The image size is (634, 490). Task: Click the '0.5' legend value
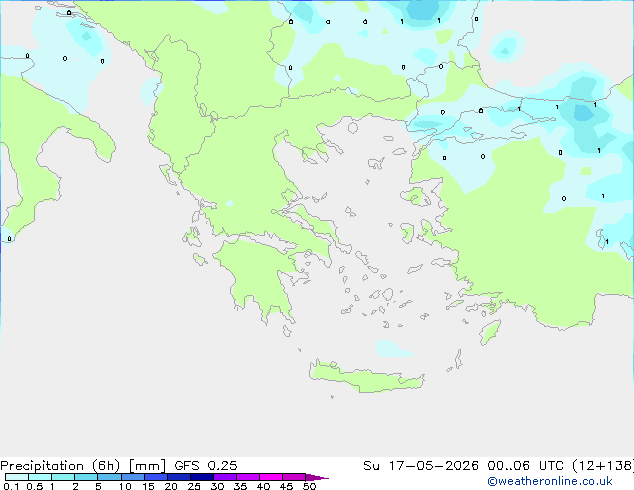pyautogui.click(x=35, y=486)
